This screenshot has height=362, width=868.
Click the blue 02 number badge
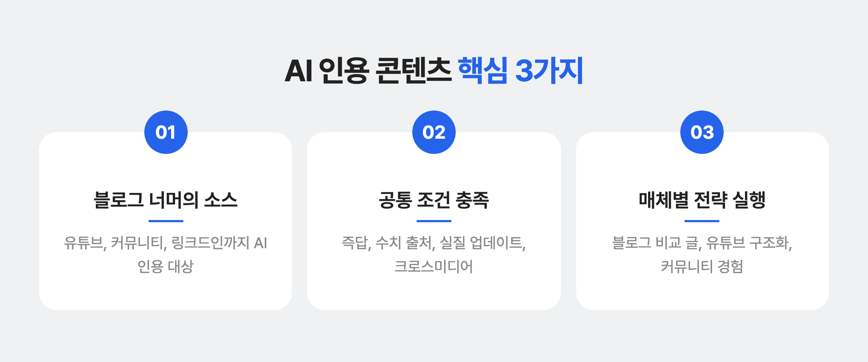click(434, 132)
